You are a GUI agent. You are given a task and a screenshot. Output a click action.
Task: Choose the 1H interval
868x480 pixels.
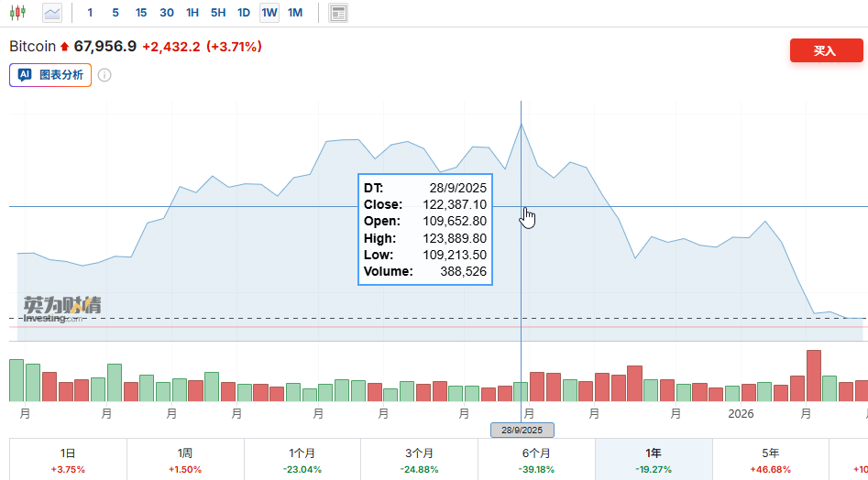(192, 12)
